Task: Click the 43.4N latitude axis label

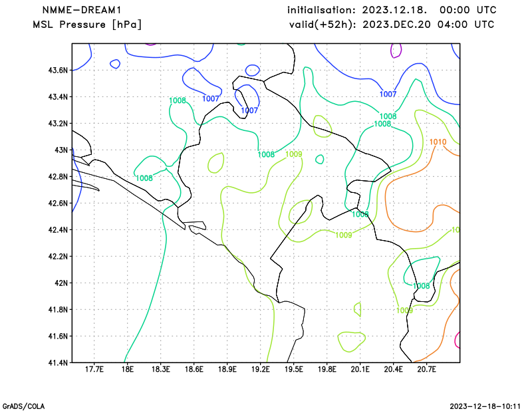Action: (x=58, y=97)
